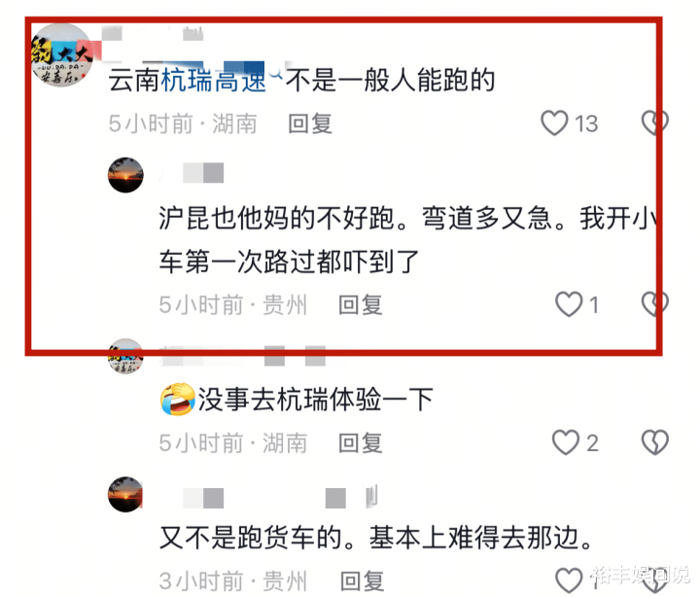The height and width of the screenshot is (597, 700).
Task: Like the 没事去杭瑞体验一下 reply
Action: pos(566,442)
